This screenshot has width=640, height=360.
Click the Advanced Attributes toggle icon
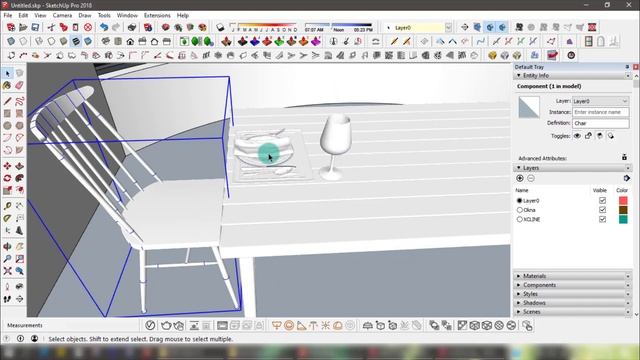click(x=624, y=157)
